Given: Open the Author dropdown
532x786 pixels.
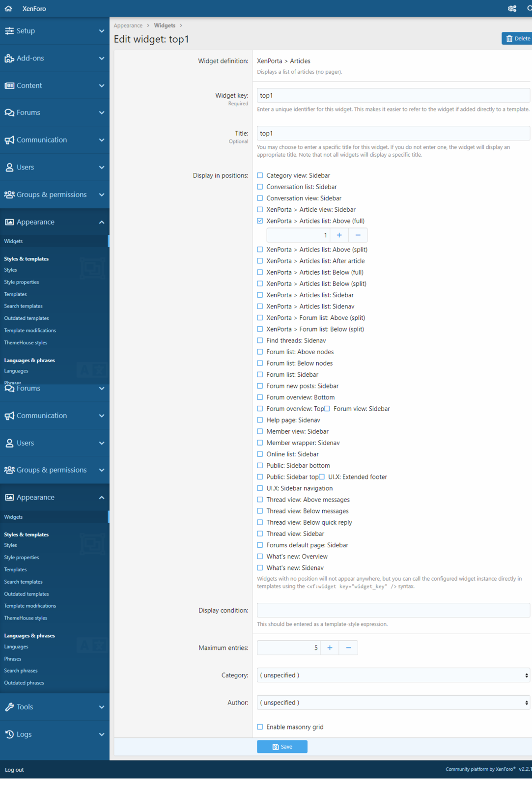Looking at the screenshot, I should pos(393,703).
